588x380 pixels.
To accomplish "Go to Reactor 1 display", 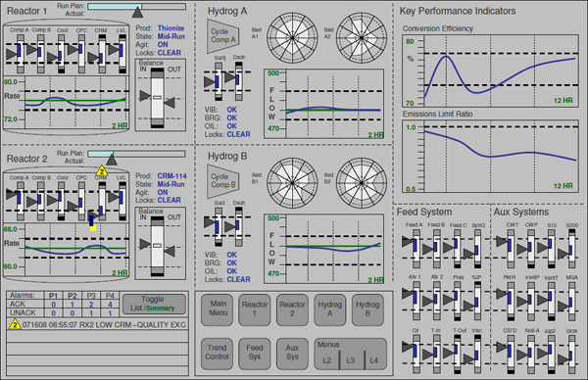I will (254, 309).
